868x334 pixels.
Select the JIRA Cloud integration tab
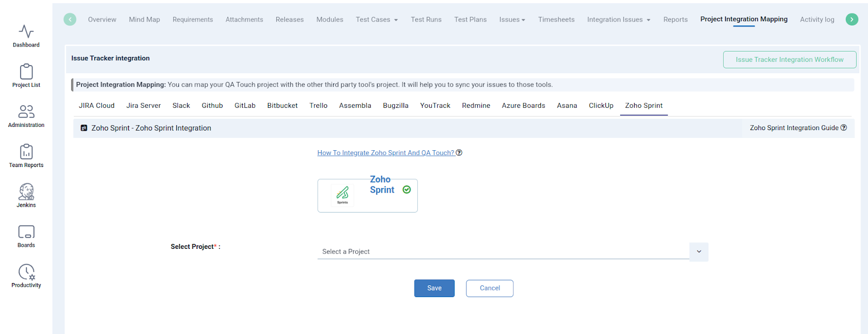(97, 106)
